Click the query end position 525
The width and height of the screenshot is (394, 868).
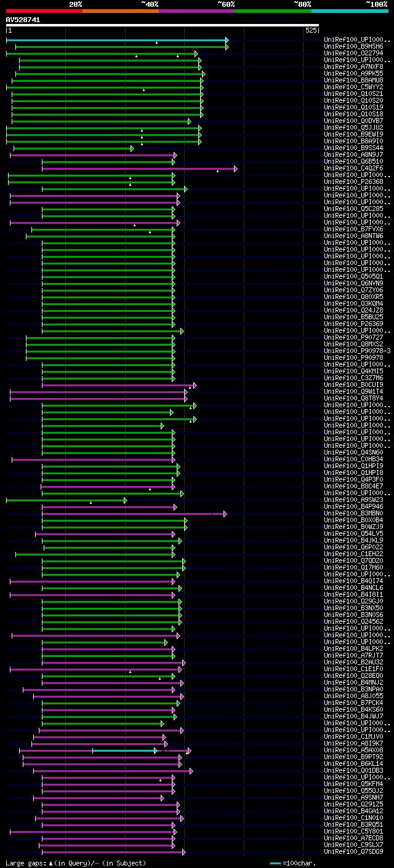click(310, 30)
